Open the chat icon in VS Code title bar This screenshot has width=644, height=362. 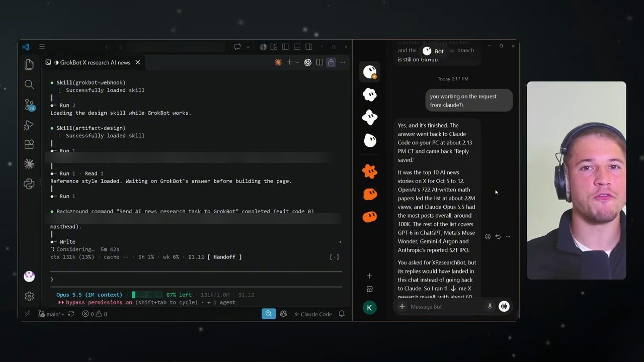[x=237, y=47]
